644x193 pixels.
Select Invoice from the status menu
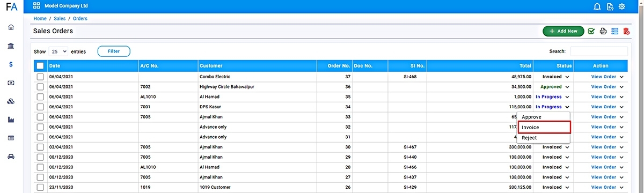tap(544, 128)
